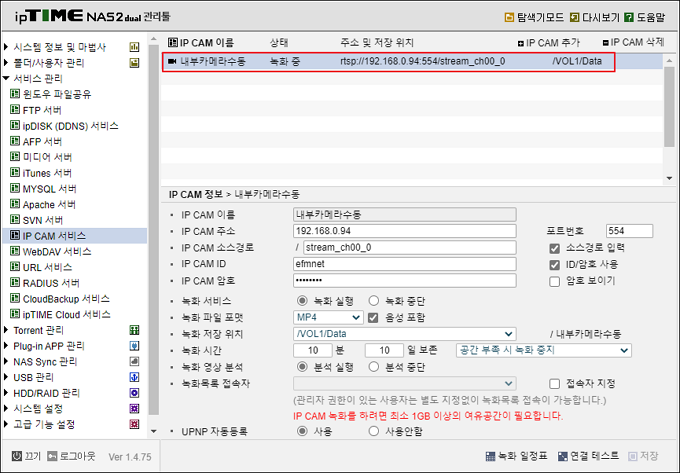Click the 녹화 일정표 text label
The image size is (680, 473).
click(x=523, y=456)
